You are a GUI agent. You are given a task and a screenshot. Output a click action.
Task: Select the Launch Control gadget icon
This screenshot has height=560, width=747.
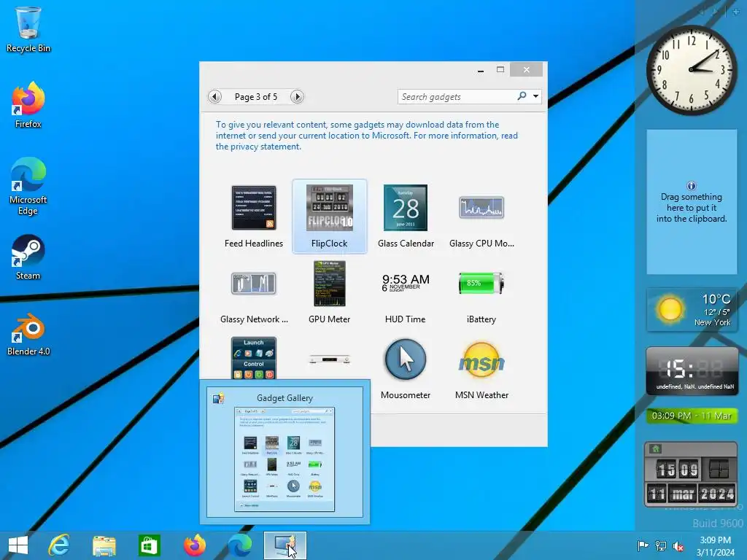click(253, 358)
